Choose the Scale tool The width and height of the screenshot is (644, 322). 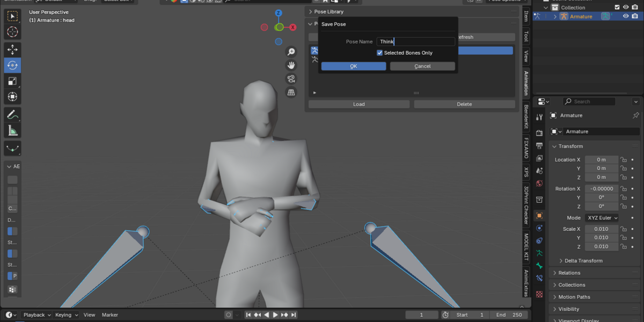point(12,81)
